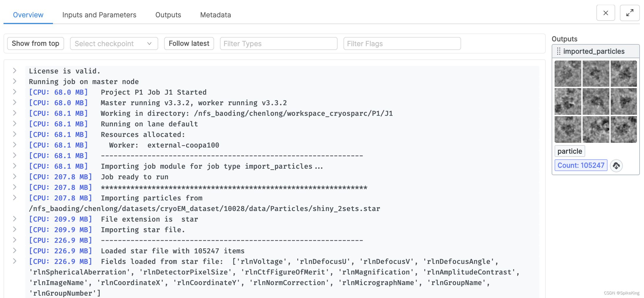The width and height of the screenshot is (644, 298).
Task: Click the Count: 105247 badge
Action: (581, 165)
